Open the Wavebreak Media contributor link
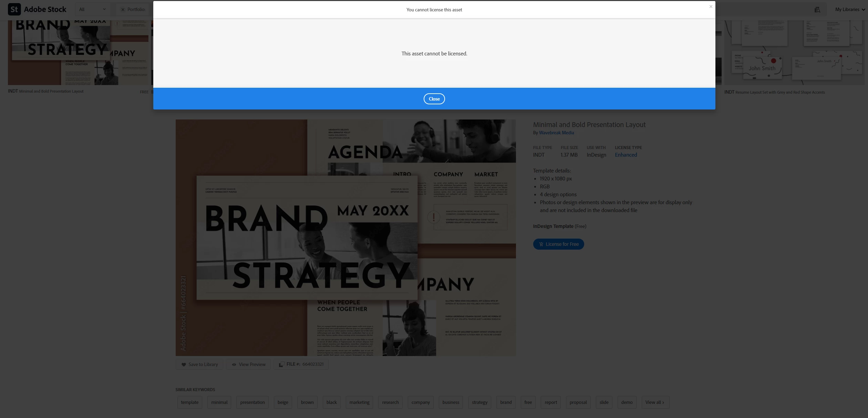The image size is (868, 418). 556,133
